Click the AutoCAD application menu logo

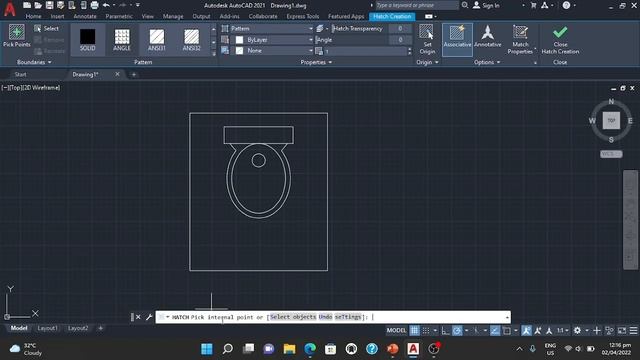[9, 9]
